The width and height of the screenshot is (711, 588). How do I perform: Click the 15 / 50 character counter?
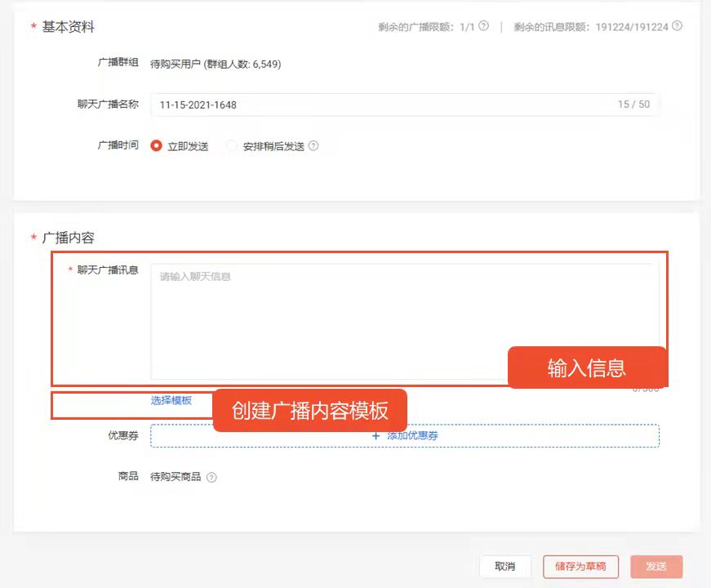tap(633, 105)
